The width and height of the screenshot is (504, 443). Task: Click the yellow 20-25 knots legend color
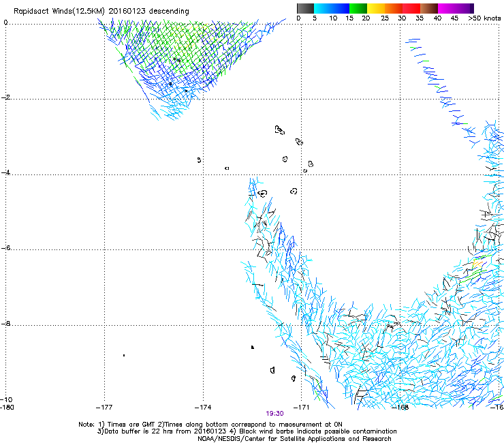376,8
